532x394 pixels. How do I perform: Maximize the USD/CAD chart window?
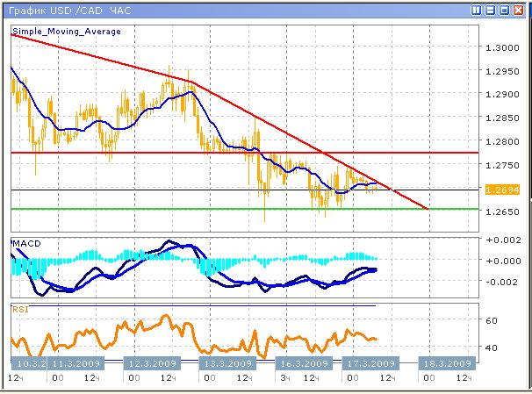click(x=505, y=10)
